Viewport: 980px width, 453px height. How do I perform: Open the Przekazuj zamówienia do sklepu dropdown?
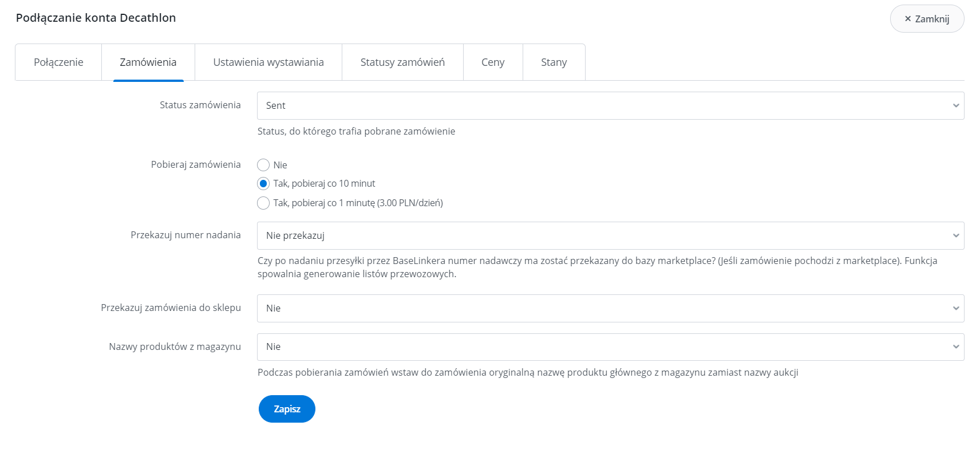tap(610, 308)
